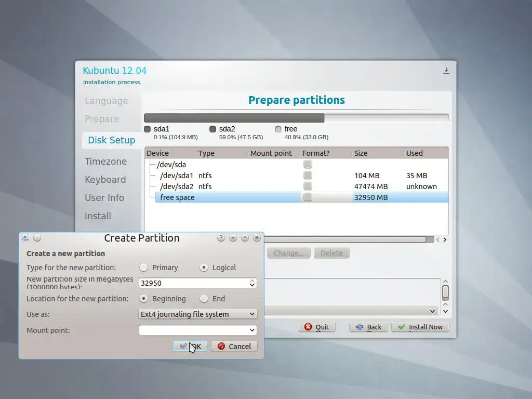Select the Primary partition type
The image size is (532, 399).
click(143, 268)
